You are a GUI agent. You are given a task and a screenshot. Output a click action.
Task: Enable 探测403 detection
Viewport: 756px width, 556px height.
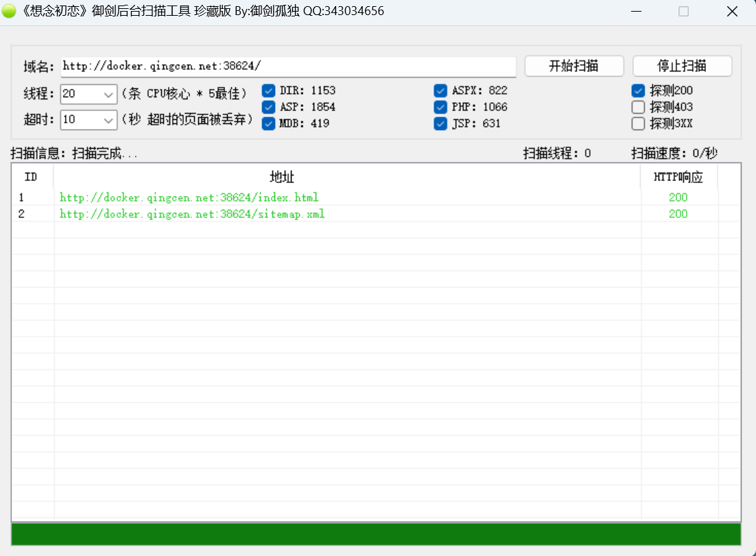click(638, 107)
